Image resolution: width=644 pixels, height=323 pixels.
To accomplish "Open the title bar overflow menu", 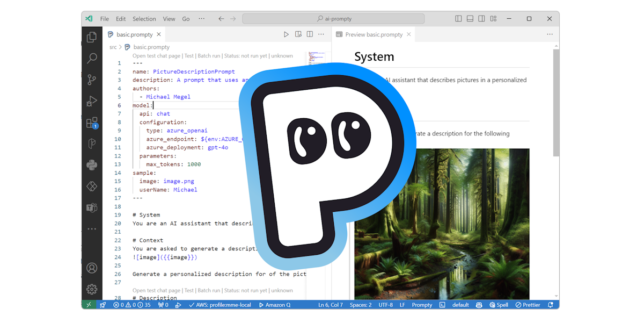I will pos(201,18).
